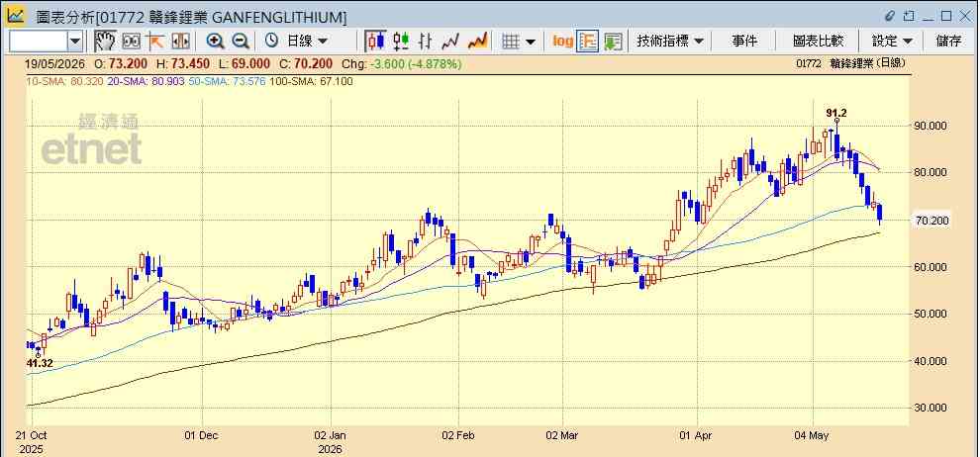This screenshot has height=457, width=980.
Task: Switch to red-blue candlestick chart style
Action: (375, 42)
